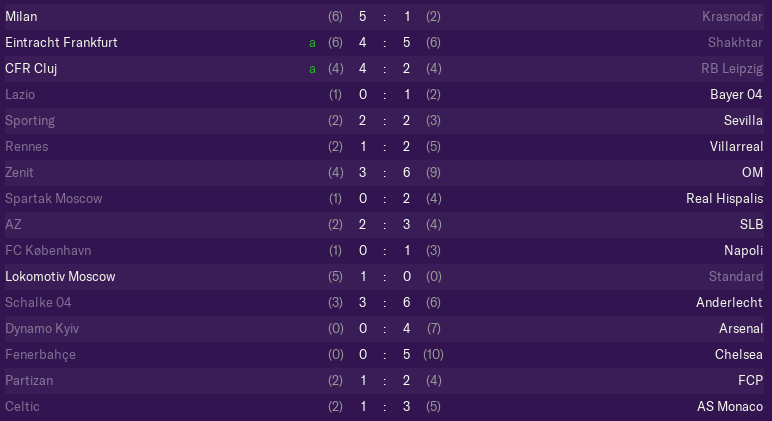
Task: Open the RB Leipzig club page
Action: pyautogui.click(x=732, y=68)
